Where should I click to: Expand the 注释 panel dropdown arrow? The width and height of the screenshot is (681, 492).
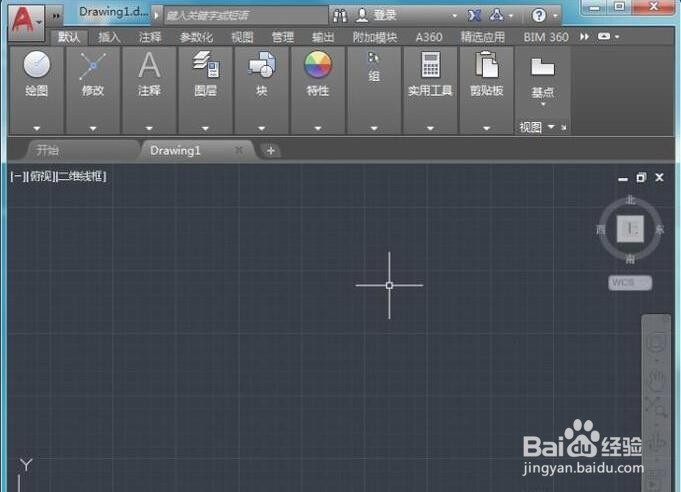(149, 129)
